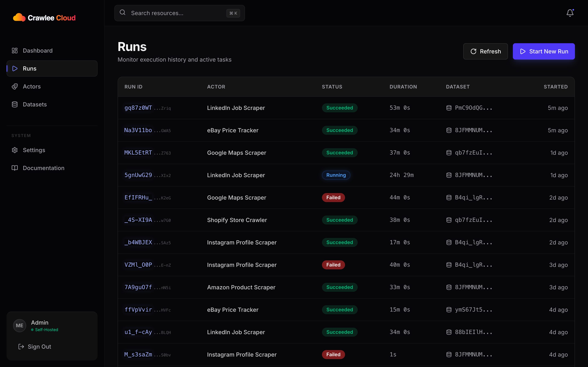Click the Datasets database icon in the sidebar
Viewport: 588px width, 367px height.
[14, 104]
